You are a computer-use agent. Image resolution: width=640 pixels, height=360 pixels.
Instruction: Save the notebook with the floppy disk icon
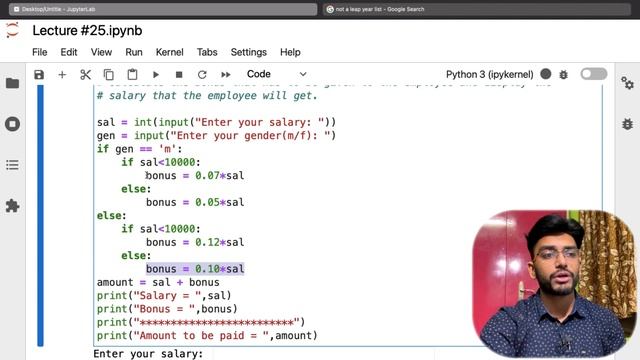pos(39,75)
